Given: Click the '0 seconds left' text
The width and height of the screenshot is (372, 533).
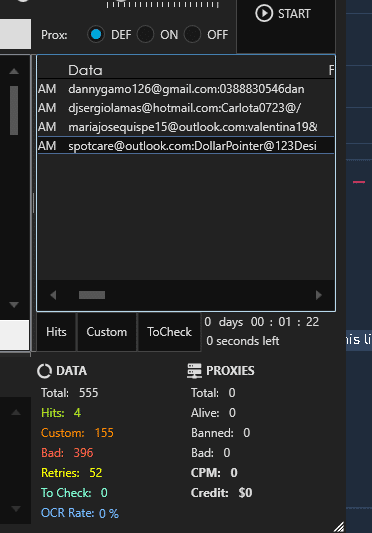Looking at the screenshot, I should pyautogui.click(x=243, y=341).
